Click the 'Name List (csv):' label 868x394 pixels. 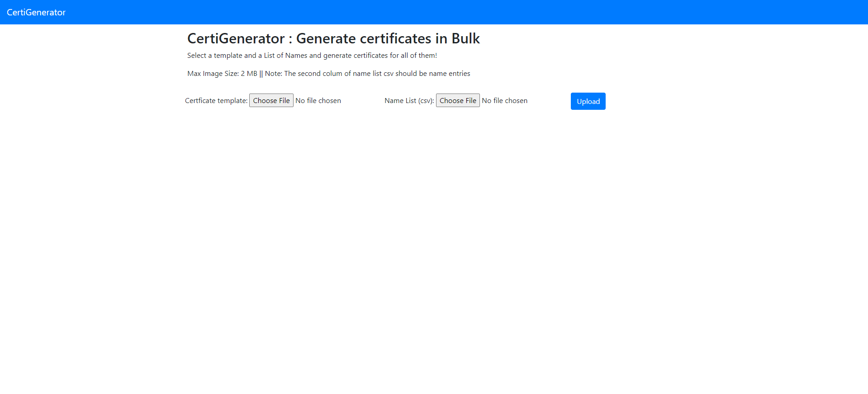pyautogui.click(x=409, y=100)
